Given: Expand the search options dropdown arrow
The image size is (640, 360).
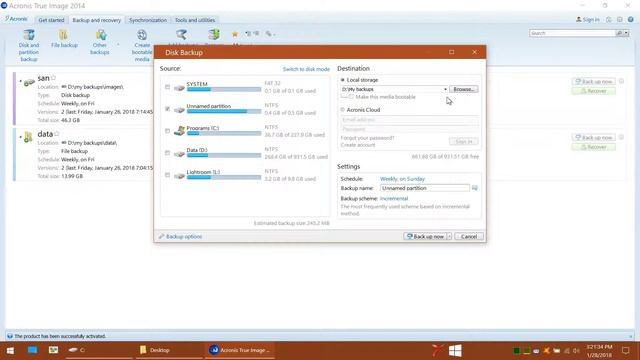Looking at the screenshot, I should coord(626,33).
